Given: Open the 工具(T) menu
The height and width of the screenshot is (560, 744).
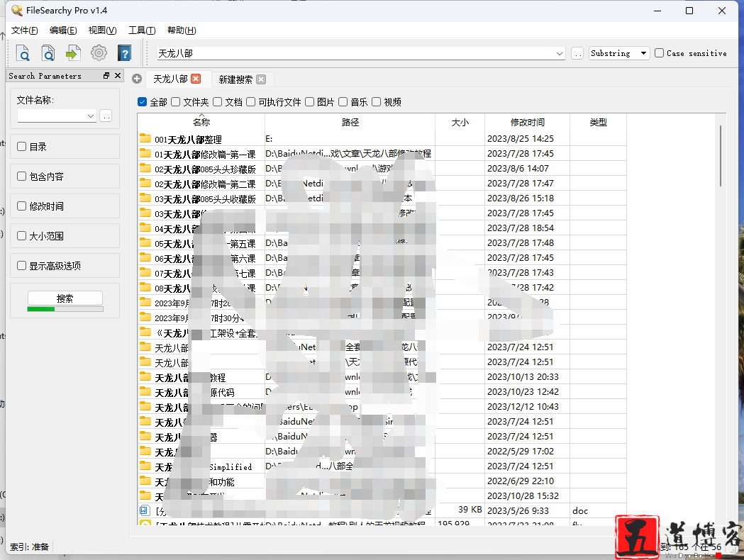Looking at the screenshot, I should [142, 30].
